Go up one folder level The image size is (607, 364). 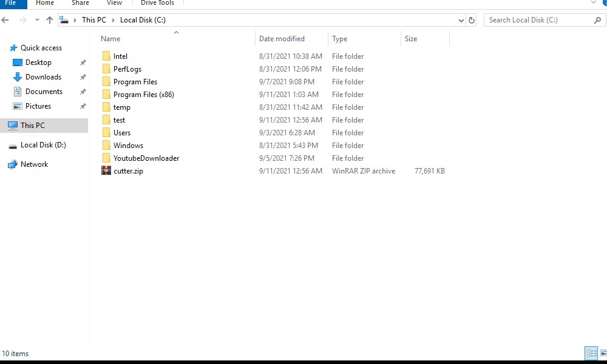(x=50, y=20)
